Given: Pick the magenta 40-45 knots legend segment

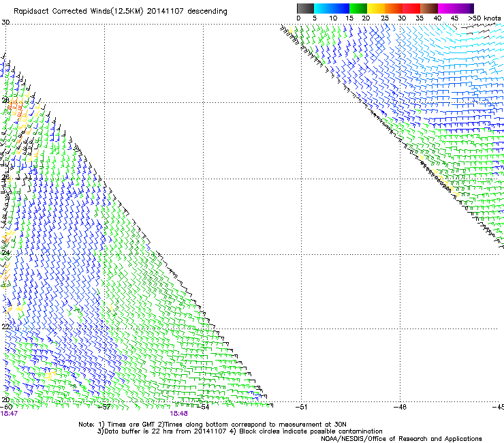Looking at the screenshot, I should tap(447, 8).
